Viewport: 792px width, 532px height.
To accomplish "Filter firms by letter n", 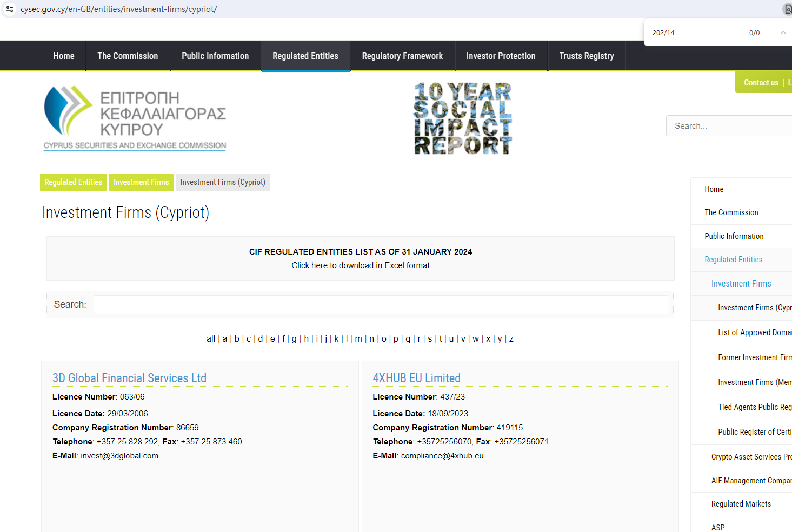I will pos(372,339).
